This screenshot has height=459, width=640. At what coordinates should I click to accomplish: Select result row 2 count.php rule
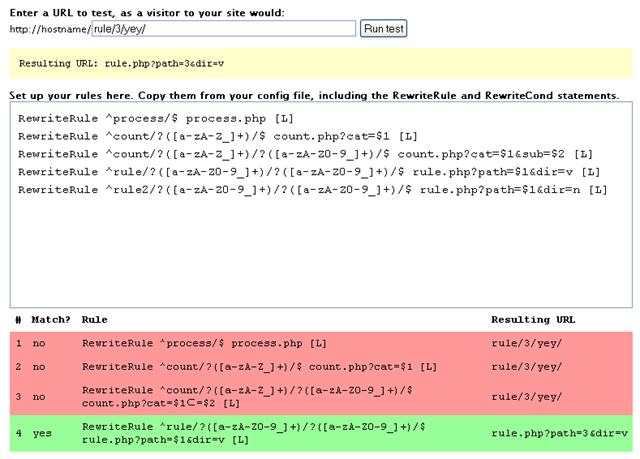(x=321, y=367)
